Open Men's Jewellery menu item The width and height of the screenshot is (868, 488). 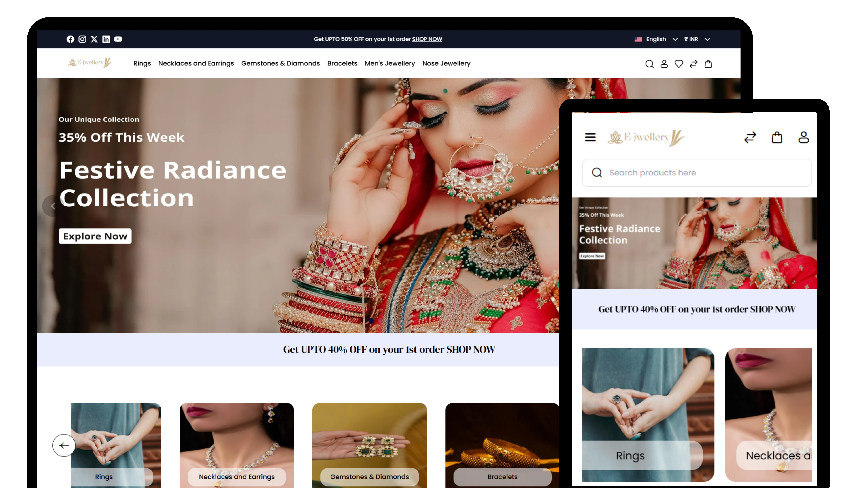point(390,63)
